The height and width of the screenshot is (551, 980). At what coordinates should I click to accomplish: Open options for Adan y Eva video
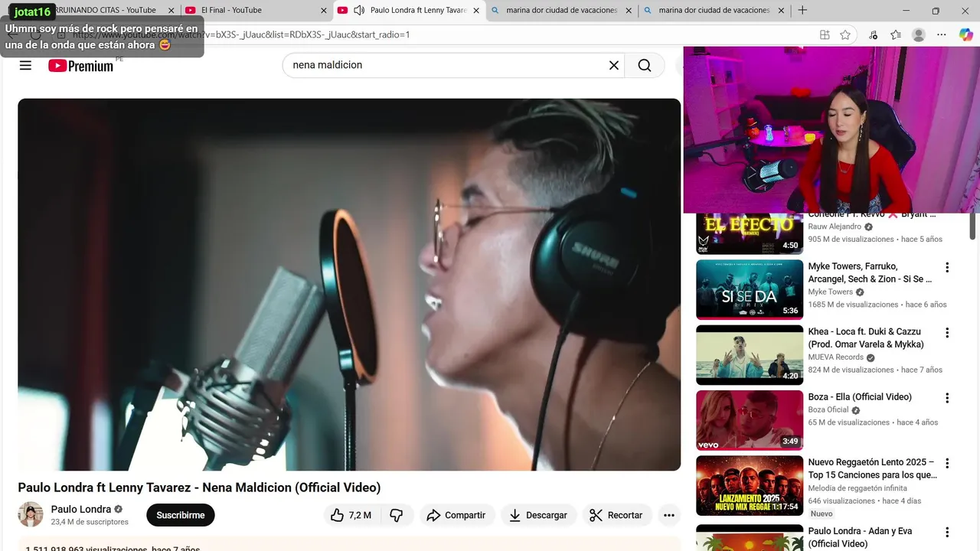coord(947,532)
